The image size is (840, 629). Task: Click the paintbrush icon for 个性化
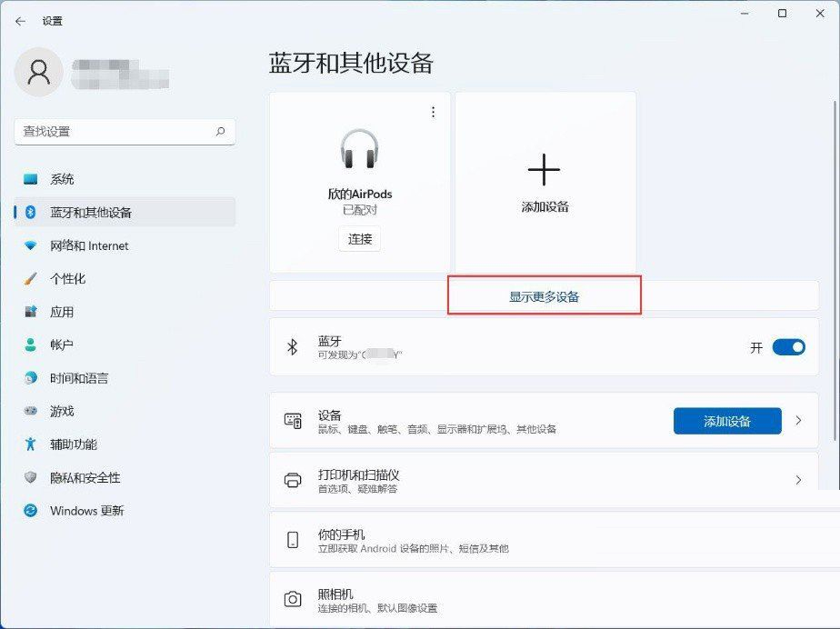[31, 279]
